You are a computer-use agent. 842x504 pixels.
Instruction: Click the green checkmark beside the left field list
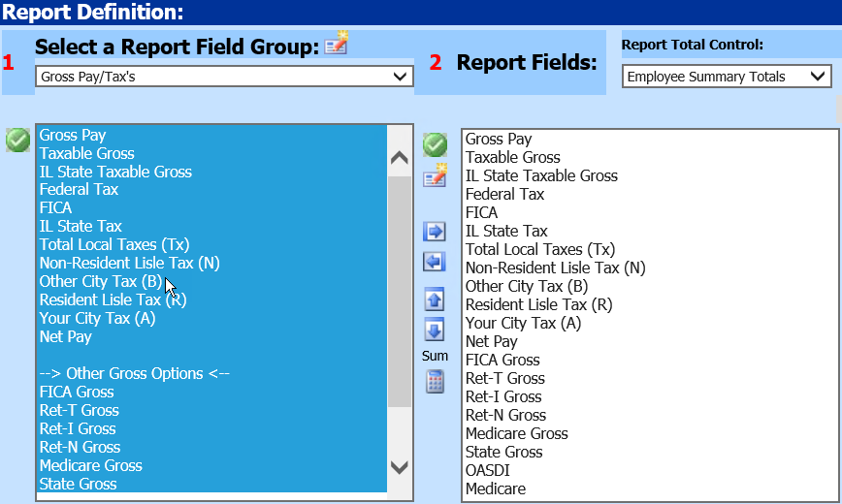click(x=17, y=141)
